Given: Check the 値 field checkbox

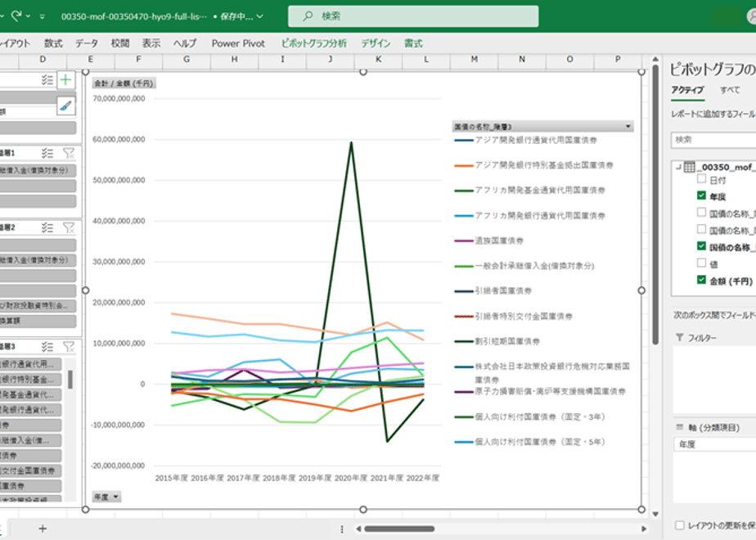Looking at the screenshot, I should point(701,263).
